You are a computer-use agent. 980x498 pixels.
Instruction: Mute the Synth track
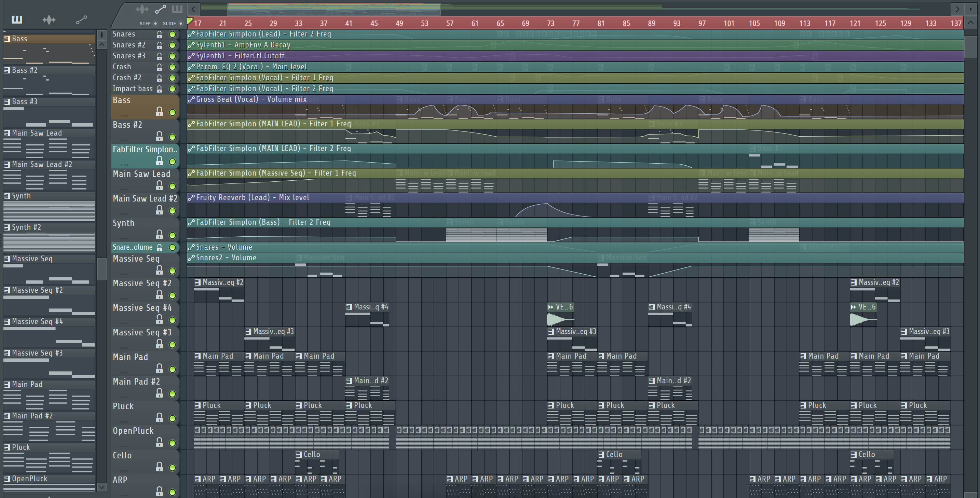click(172, 235)
